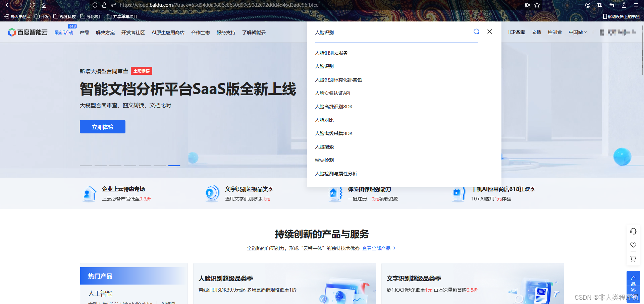Generate page QR code from address bar
The height and width of the screenshot is (304, 644).
528,5
